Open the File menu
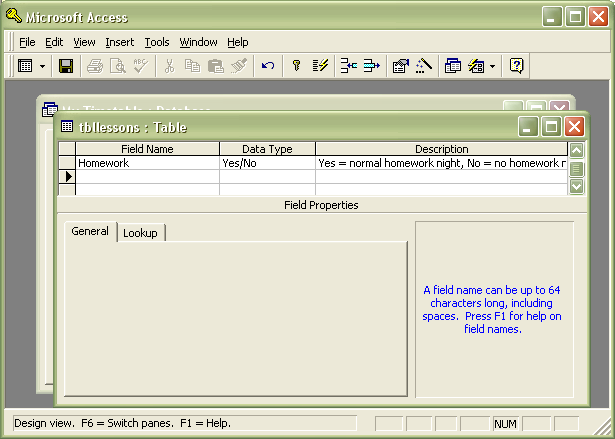 pos(27,42)
